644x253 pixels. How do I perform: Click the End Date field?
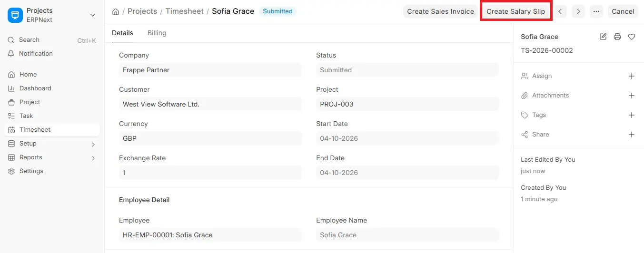(407, 173)
